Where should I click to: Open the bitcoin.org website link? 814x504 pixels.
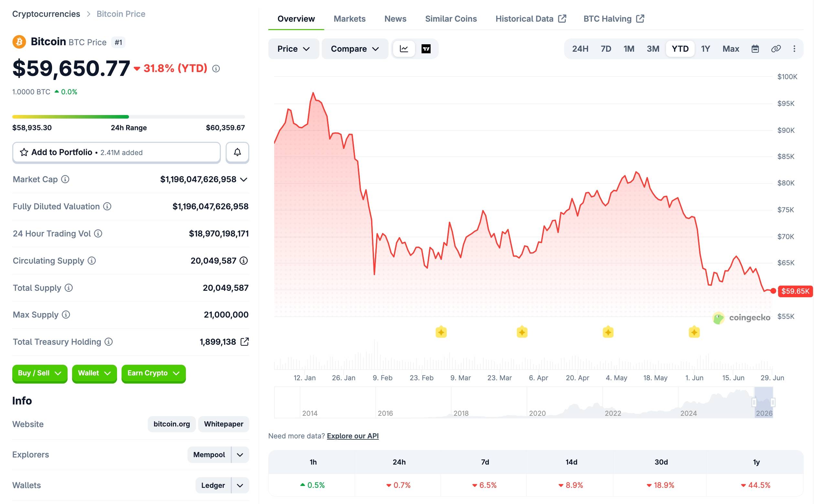(171, 424)
